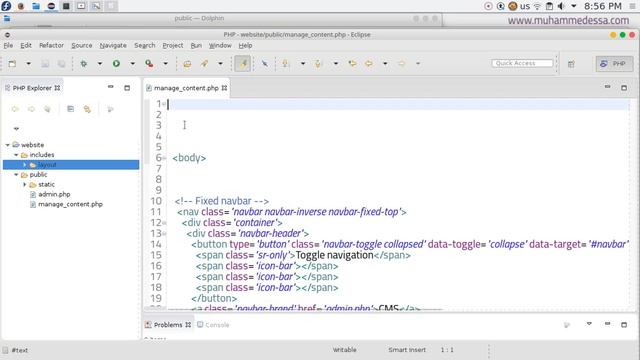Click the Forward navigation arrow icon
Image resolution: width=640 pixels, height=360 pixels.
point(402,64)
